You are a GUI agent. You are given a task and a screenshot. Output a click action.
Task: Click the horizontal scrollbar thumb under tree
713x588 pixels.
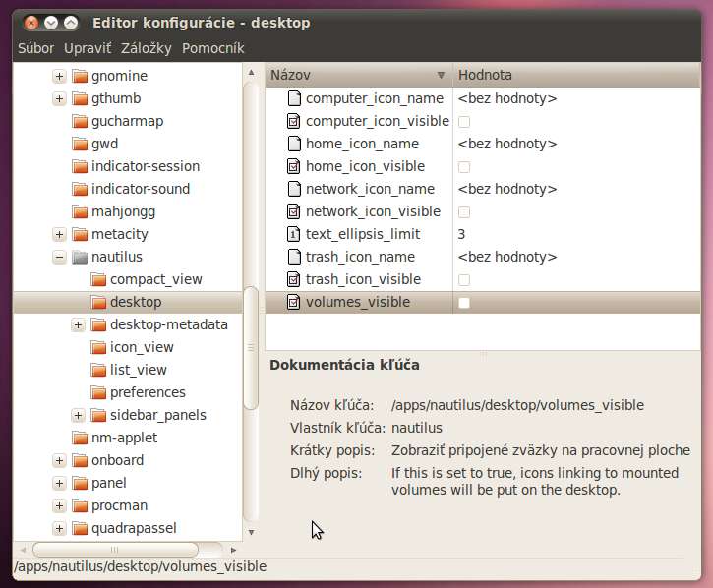115,550
